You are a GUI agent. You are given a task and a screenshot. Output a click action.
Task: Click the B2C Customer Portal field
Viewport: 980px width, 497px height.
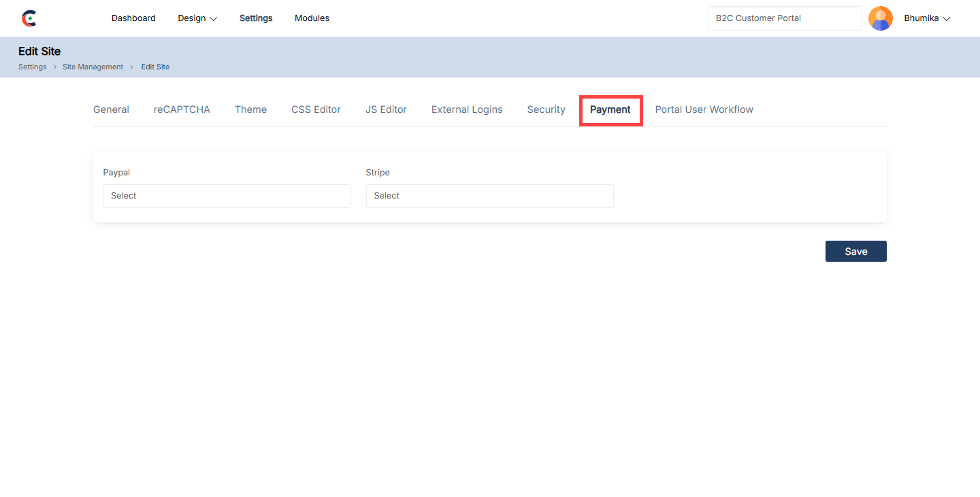tap(784, 18)
